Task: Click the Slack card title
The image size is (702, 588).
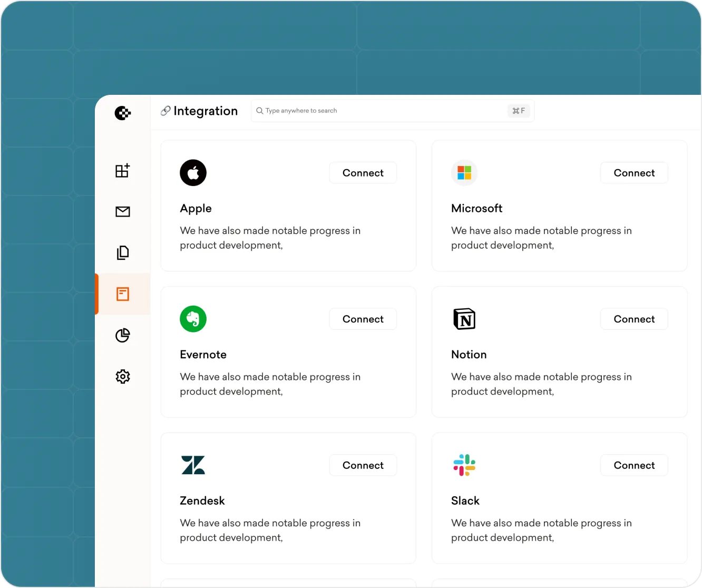Action: [x=465, y=501]
